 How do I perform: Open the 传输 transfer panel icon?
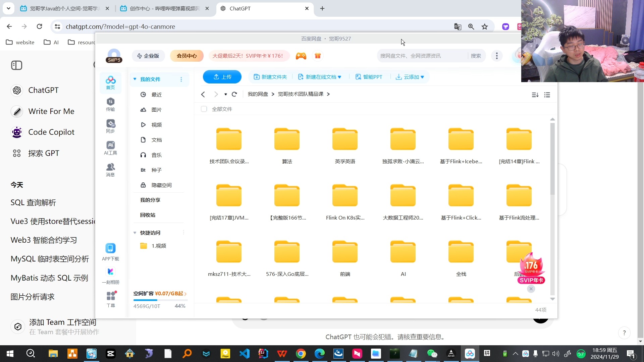pyautogui.click(x=110, y=104)
